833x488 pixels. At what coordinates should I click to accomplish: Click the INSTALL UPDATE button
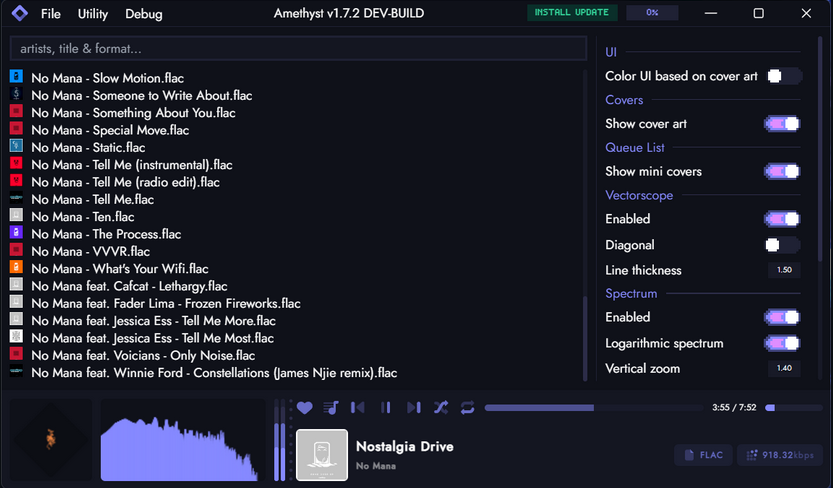tap(572, 12)
